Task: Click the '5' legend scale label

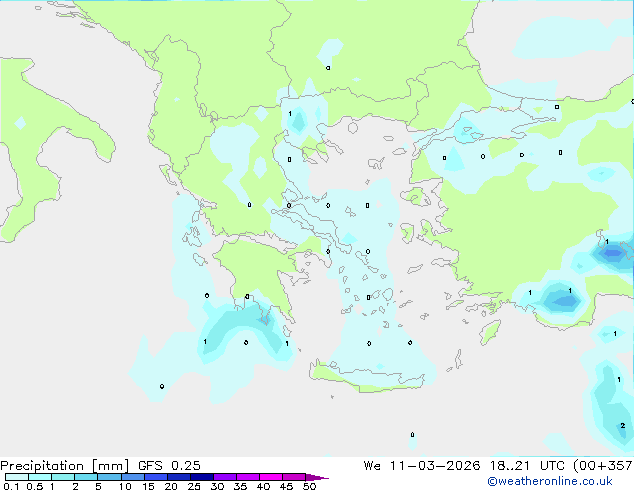Action: point(98,486)
